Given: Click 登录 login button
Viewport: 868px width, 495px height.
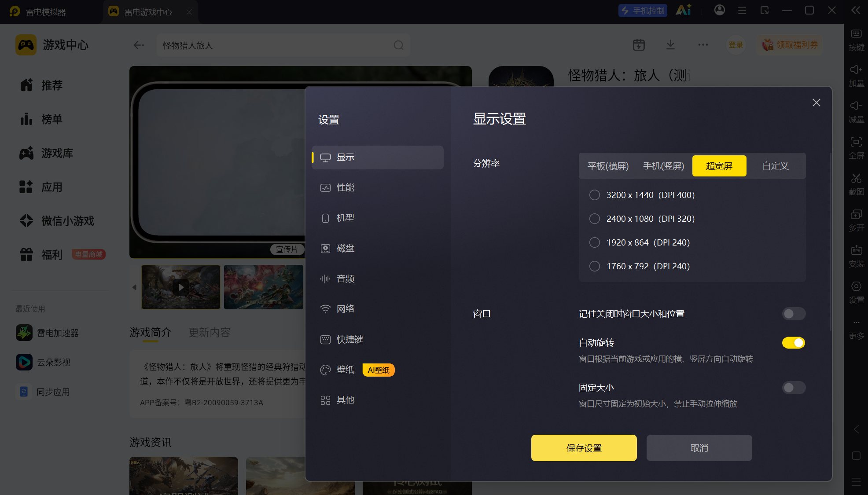Looking at the screenshot, I should pyautogui.click(x=736, y=45).
